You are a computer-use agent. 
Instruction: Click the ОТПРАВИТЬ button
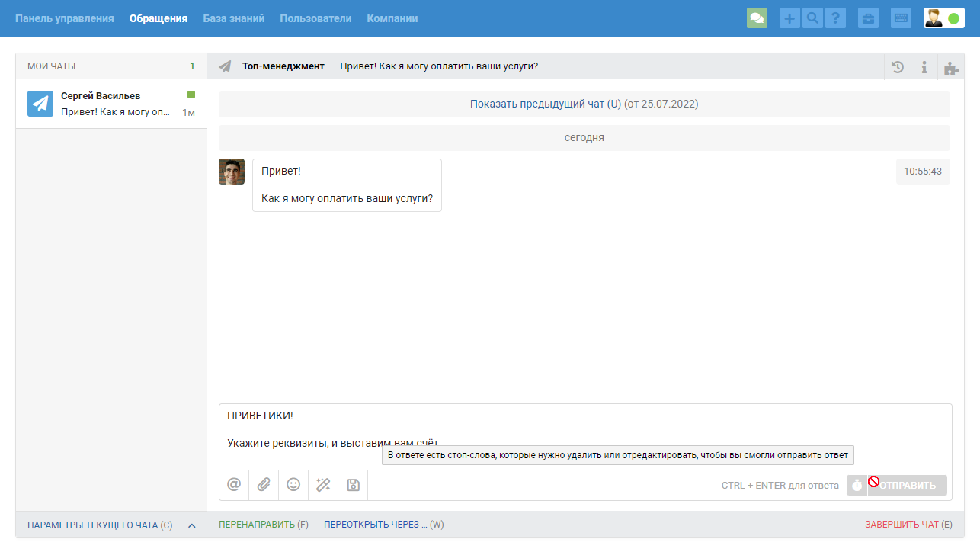coord(907,485)
